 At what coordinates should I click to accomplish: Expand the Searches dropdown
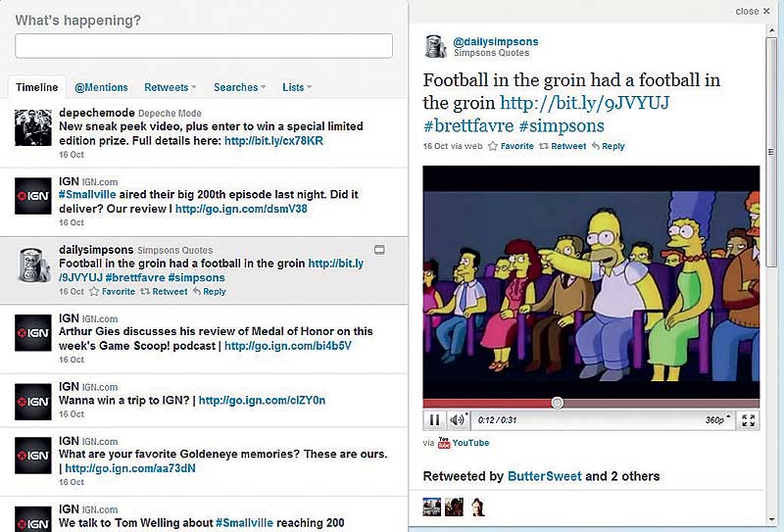point(239,87)
